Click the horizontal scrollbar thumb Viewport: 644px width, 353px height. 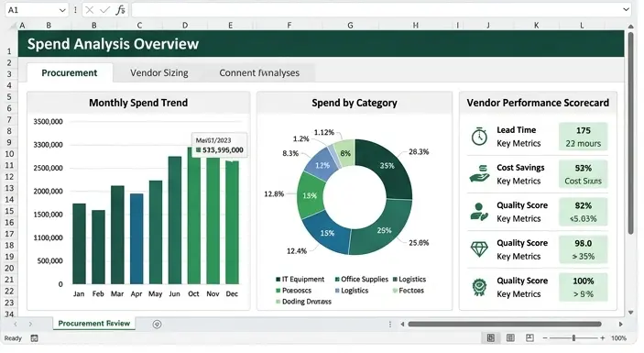pyautogui.click(x=505, y=325)
